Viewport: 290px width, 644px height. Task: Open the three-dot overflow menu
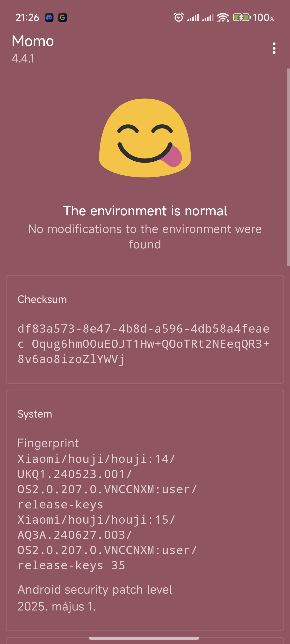274,48
